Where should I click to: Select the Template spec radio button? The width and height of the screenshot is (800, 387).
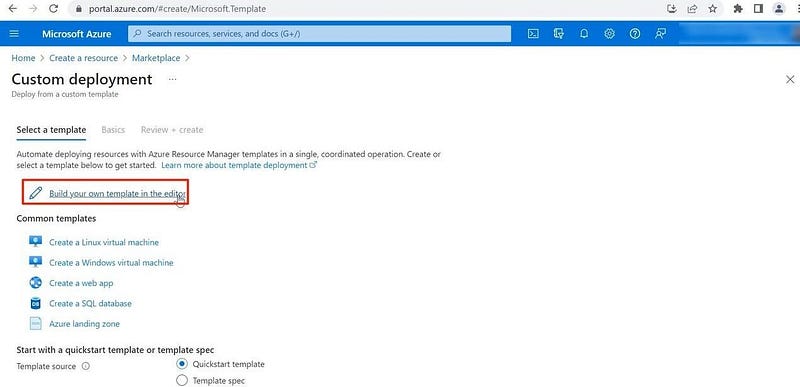pos(182,380)
